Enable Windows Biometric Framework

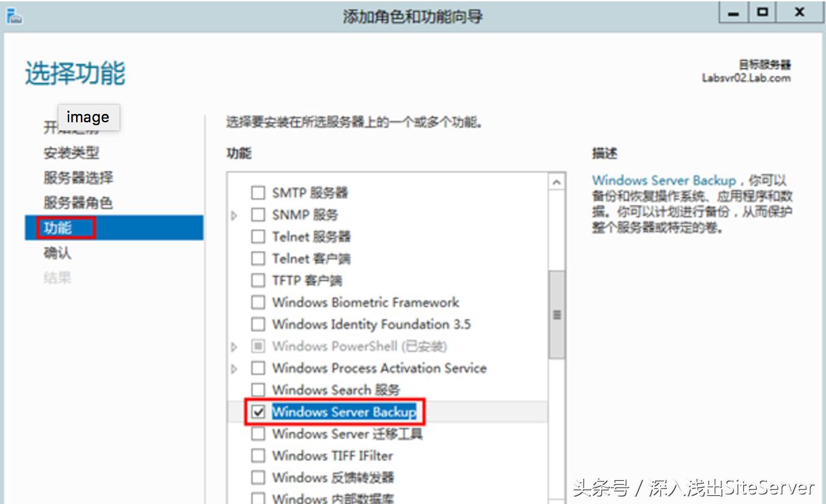pyautogui.click(x=258, y=303)
